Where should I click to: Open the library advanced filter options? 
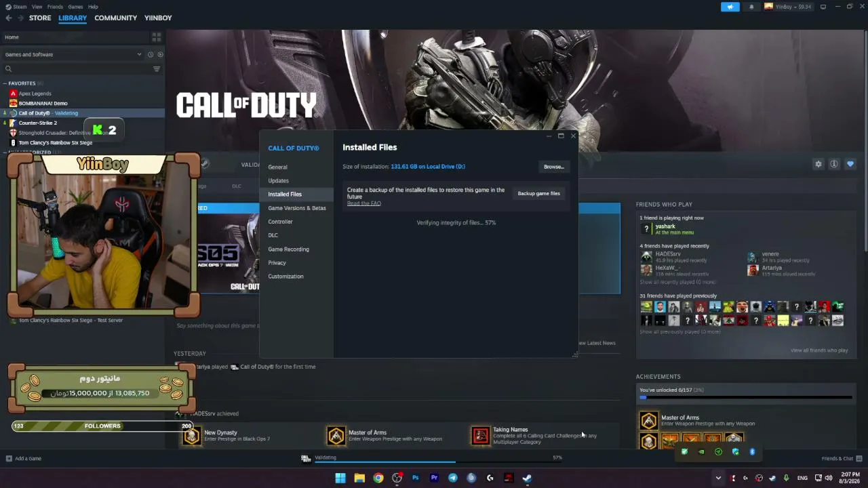pos(157,68)
